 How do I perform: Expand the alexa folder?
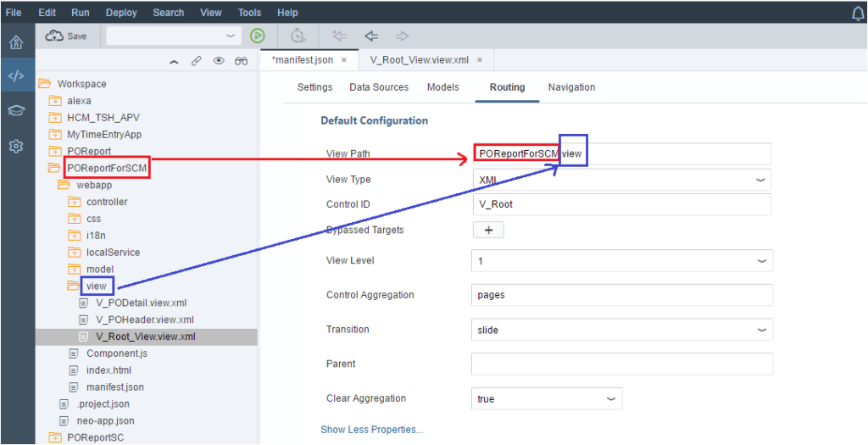coord(54,101)
